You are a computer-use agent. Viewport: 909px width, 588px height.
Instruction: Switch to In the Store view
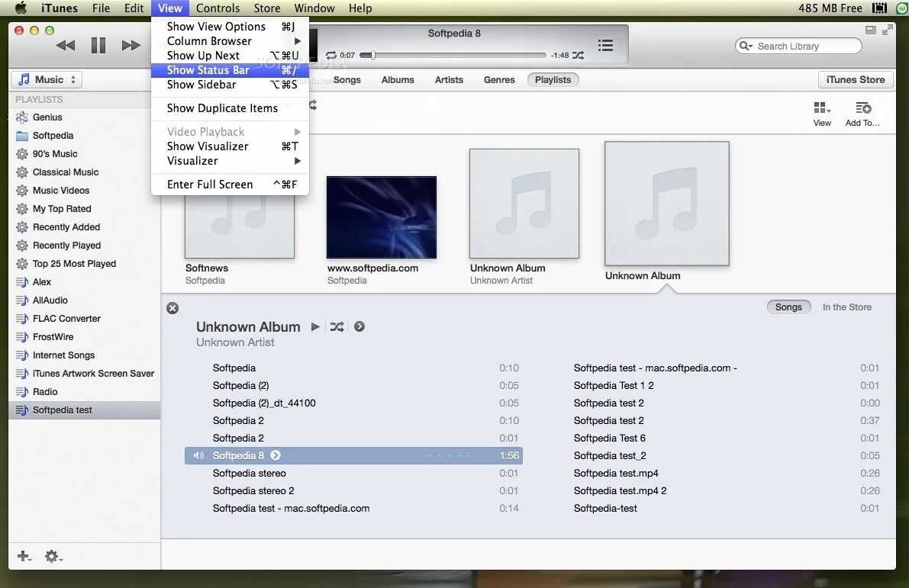[846, 307]
